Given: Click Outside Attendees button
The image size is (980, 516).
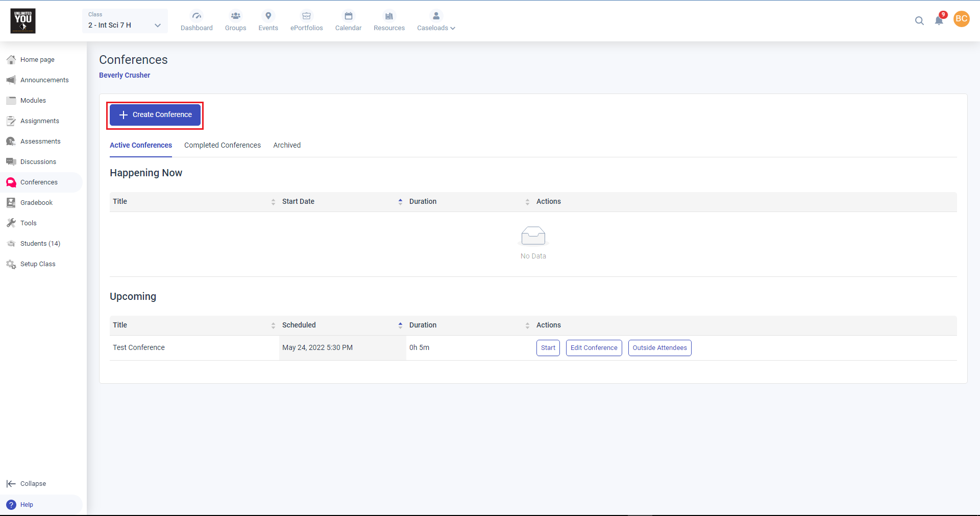Looking at the screenshot, I should (x=660, y=348).
